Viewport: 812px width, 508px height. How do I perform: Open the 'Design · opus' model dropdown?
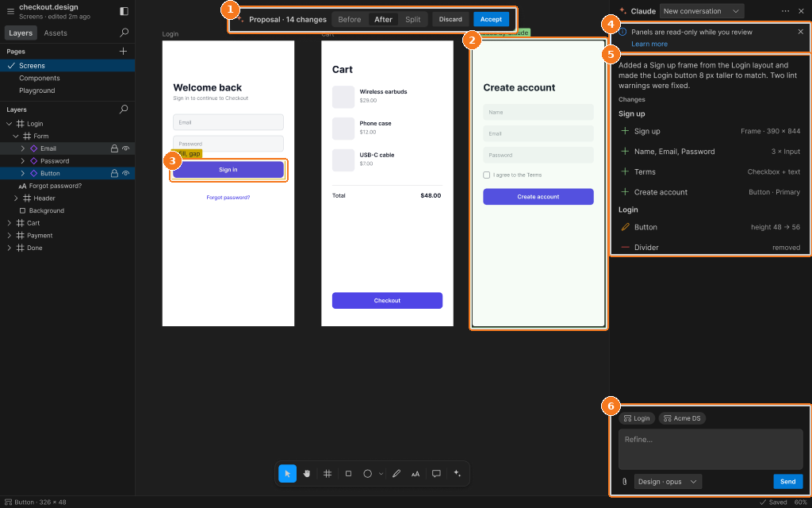point(668,482)
